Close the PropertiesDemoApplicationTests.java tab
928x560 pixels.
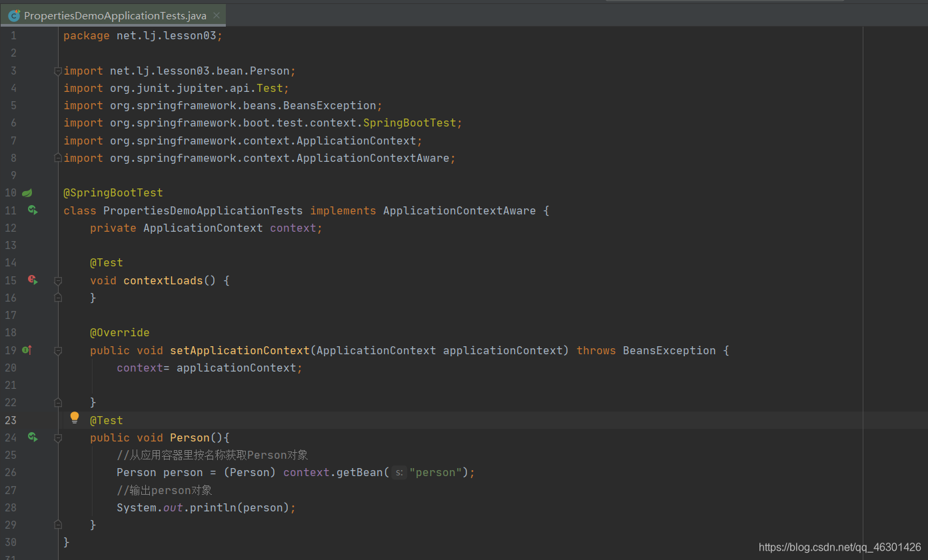[x=217, y=15]
